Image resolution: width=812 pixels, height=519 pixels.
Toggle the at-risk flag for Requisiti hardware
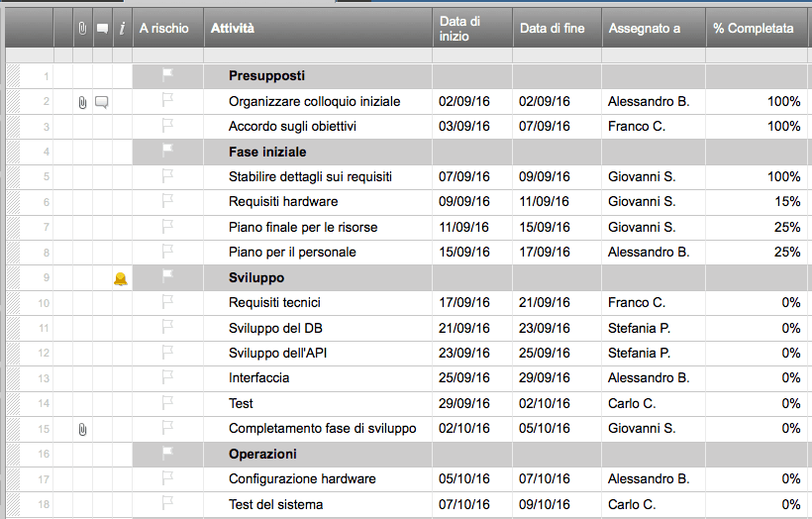(167, 200)
